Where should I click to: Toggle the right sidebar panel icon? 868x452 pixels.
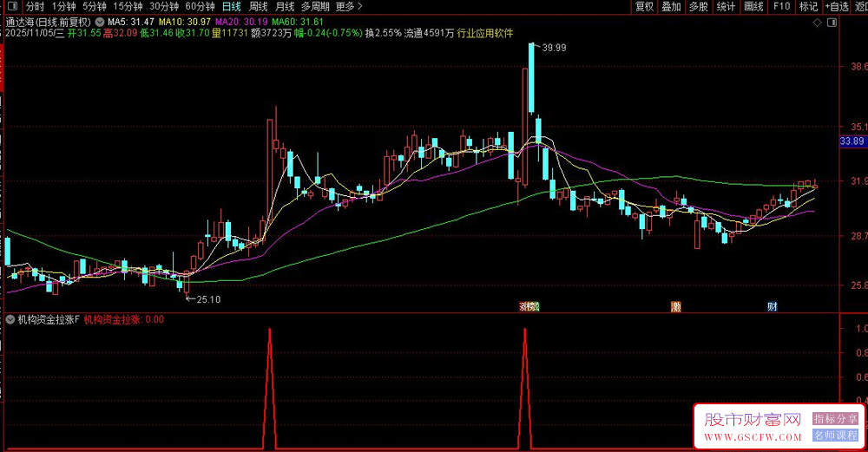click(832, 23)
